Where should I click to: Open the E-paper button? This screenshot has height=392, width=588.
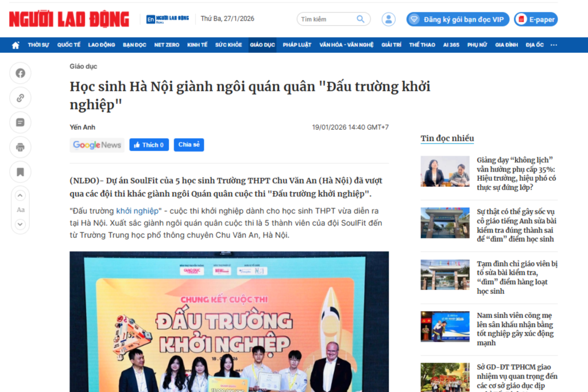[x=536, y=20]
